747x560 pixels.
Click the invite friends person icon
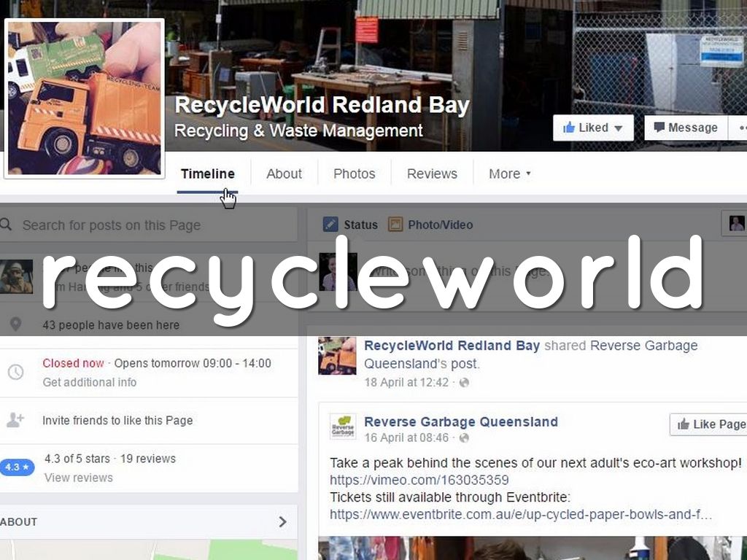(15, 420)
